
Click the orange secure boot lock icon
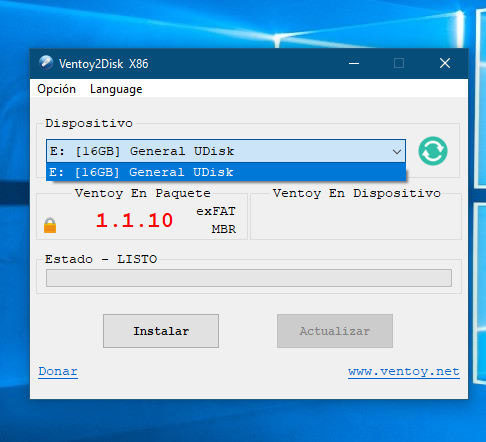click(50, 225)
